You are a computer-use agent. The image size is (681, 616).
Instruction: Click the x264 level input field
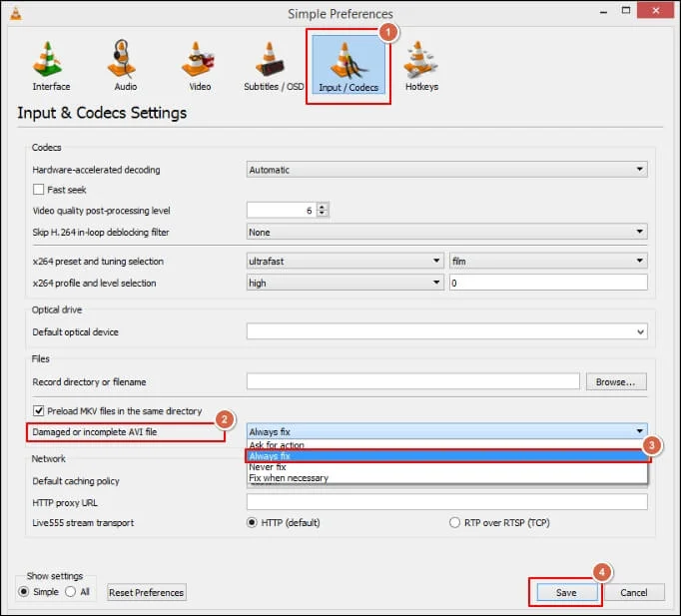coord(548,283)
